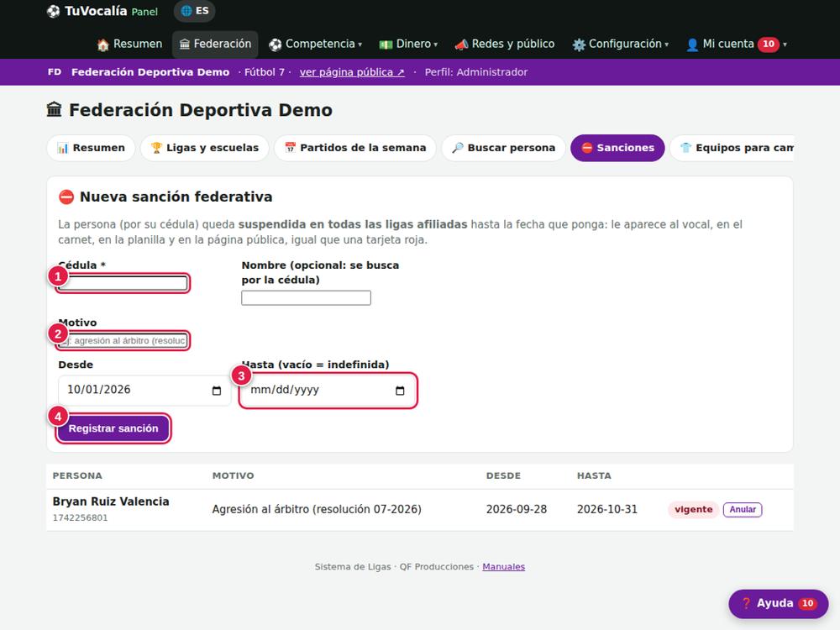Expand the Configuración dropdown menu

[x=621, y=44]
